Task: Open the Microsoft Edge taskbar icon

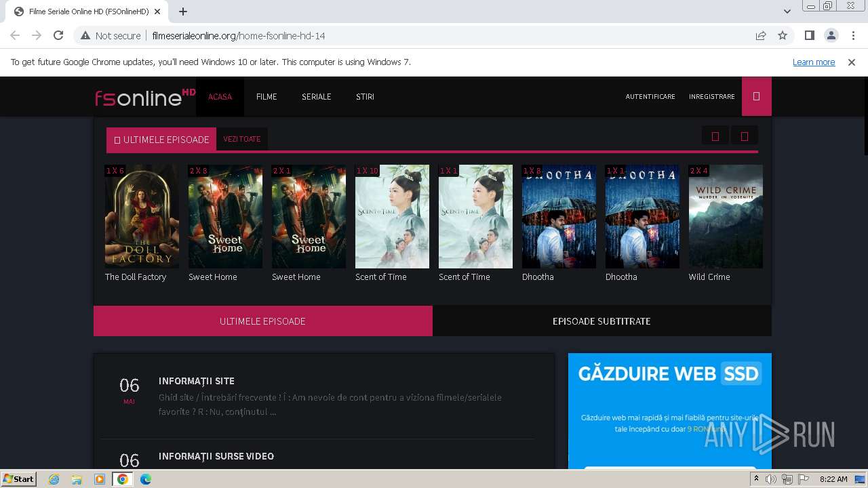Action: tap(146, 479)
